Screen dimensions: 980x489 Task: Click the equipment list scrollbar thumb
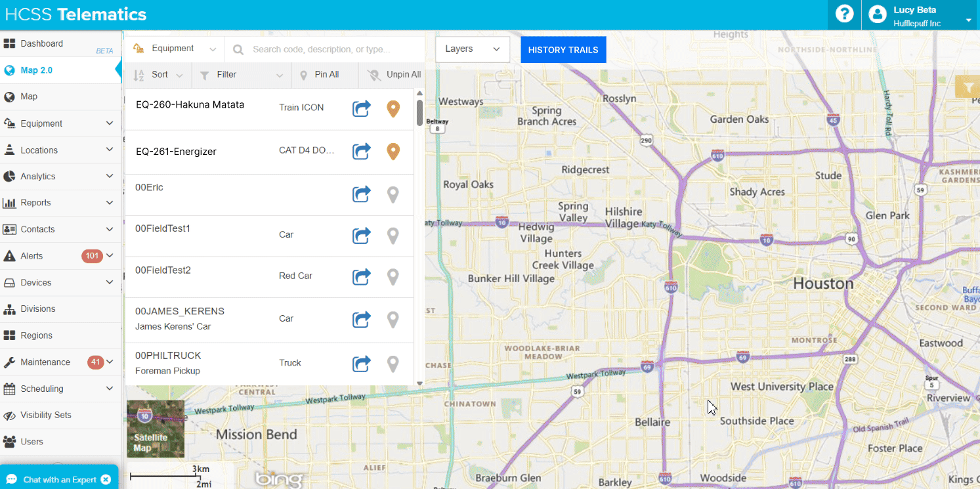419,112
